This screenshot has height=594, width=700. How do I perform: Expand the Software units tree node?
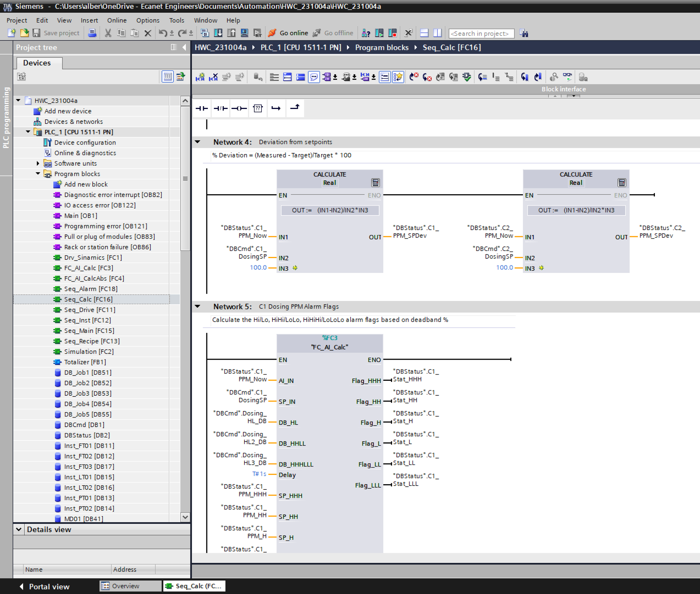pos(38,163)
